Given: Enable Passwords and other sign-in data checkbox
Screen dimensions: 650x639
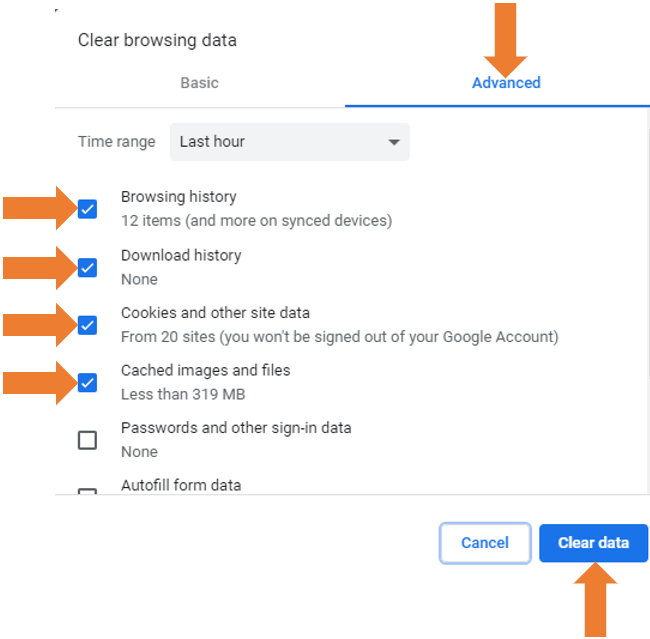Looking at the screenshot, I should [x=88, y=440].
